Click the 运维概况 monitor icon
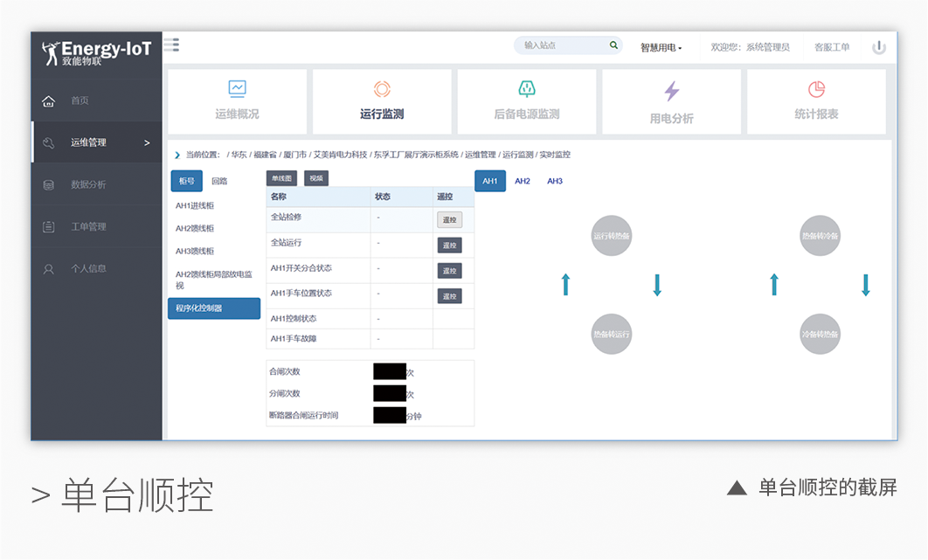928x560 pixels. pyautogui.click(x=238, y=89)
